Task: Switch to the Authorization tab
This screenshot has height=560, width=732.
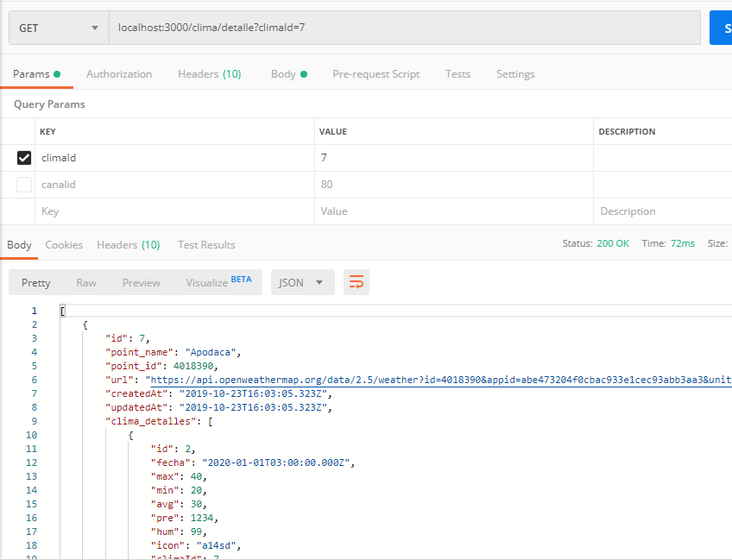Action: click(x=119, y=74)
